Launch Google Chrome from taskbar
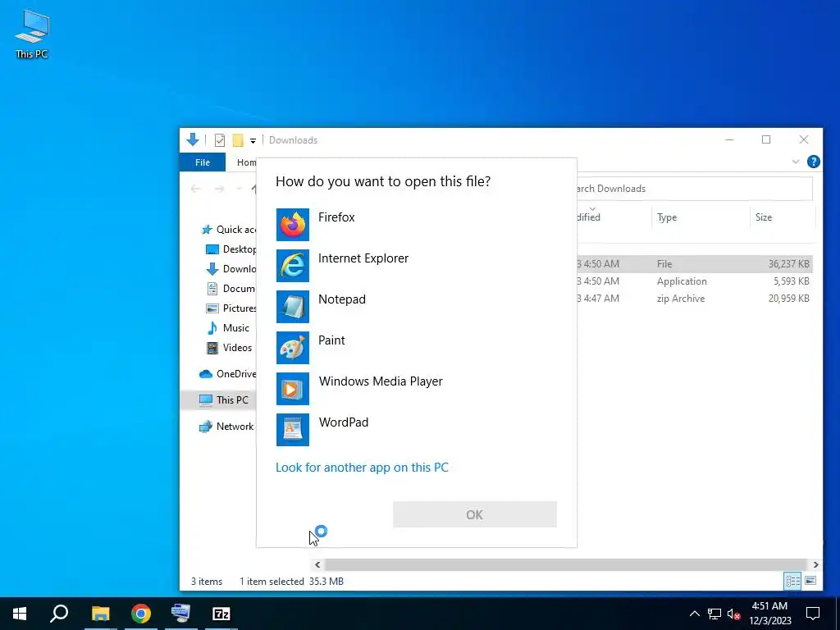Image resolution: width=840 pixels, height=630 pixels. [141, 614]
